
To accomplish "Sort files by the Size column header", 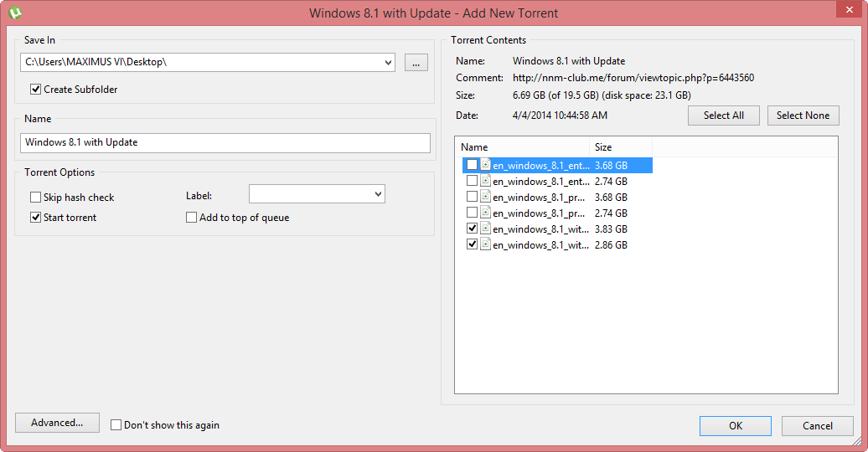I will pos(621,147).
